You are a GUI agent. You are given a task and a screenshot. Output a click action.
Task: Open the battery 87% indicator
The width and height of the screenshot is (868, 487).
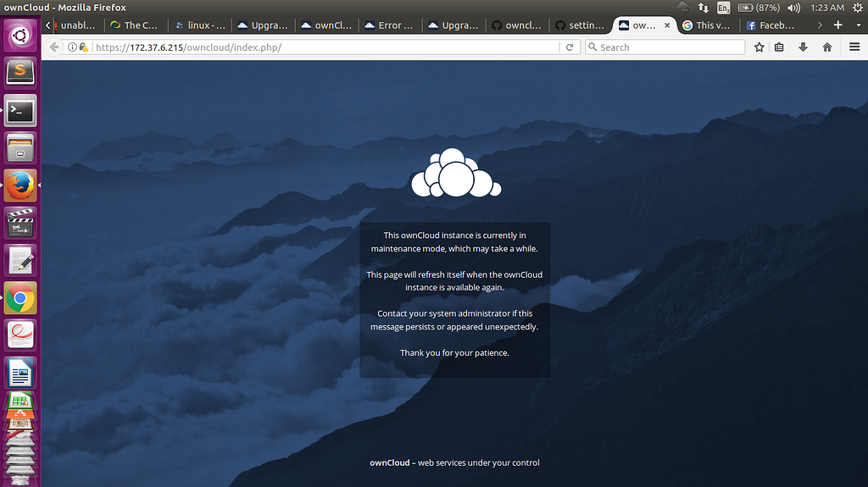(759, 7)
